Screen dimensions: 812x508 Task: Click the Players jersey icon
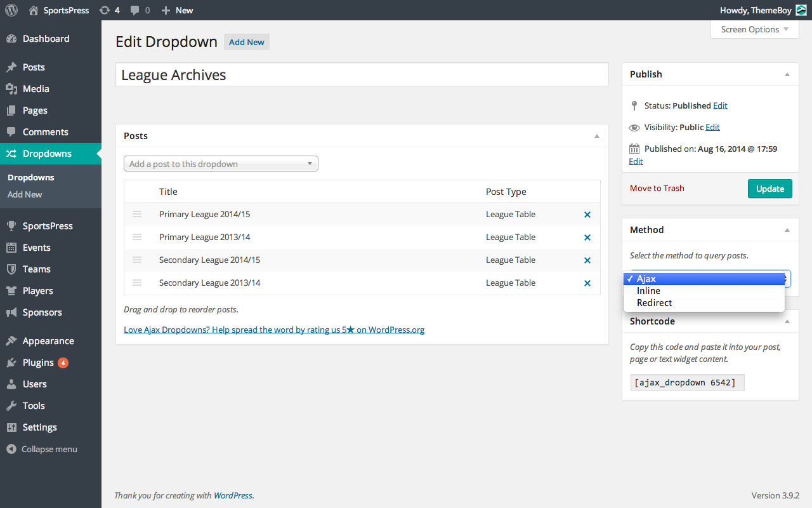[11, 291]
